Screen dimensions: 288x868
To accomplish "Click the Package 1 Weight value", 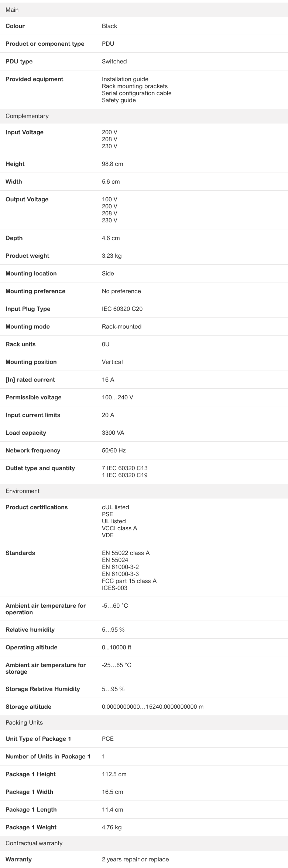I will [x=112, y=827].
